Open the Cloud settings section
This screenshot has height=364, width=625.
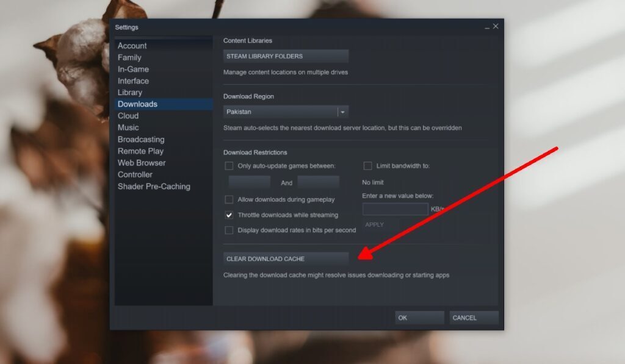point(128,115)
